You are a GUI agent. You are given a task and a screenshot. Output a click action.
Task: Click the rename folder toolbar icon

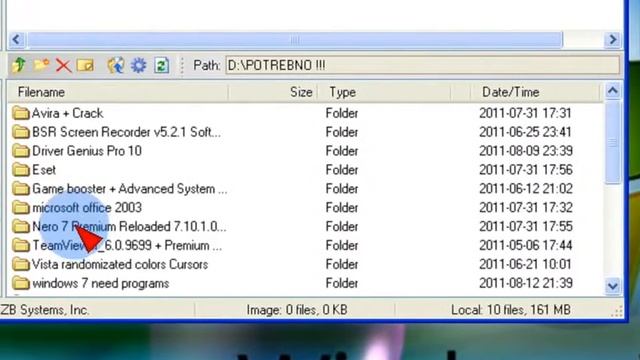point(85,65)
